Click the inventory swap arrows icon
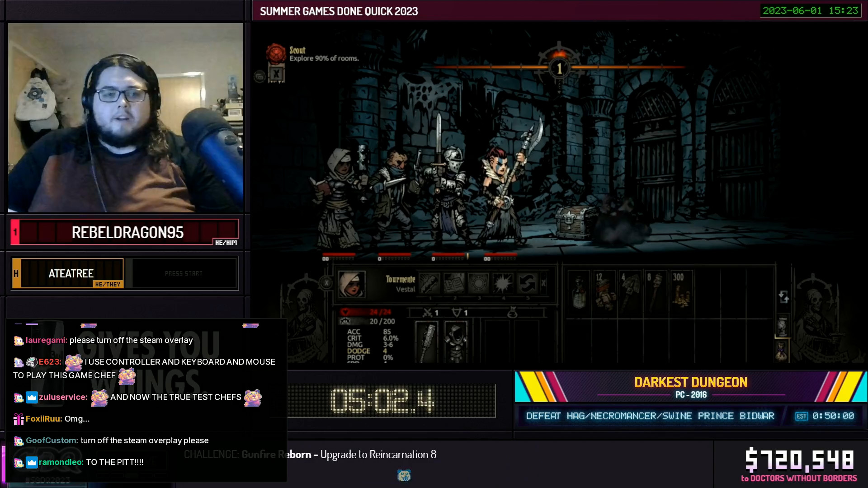 click(783, 296)
